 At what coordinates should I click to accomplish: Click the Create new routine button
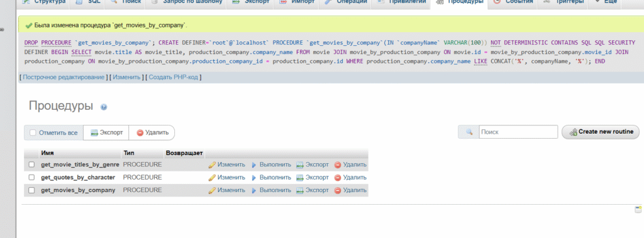click(x=601, y=132)
